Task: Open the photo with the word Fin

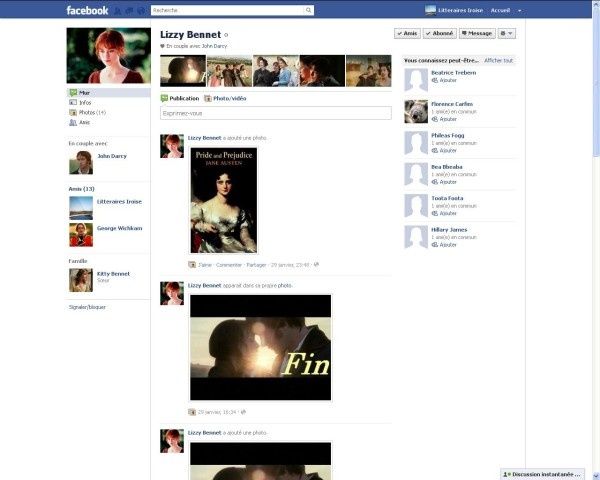Action: 261,348
